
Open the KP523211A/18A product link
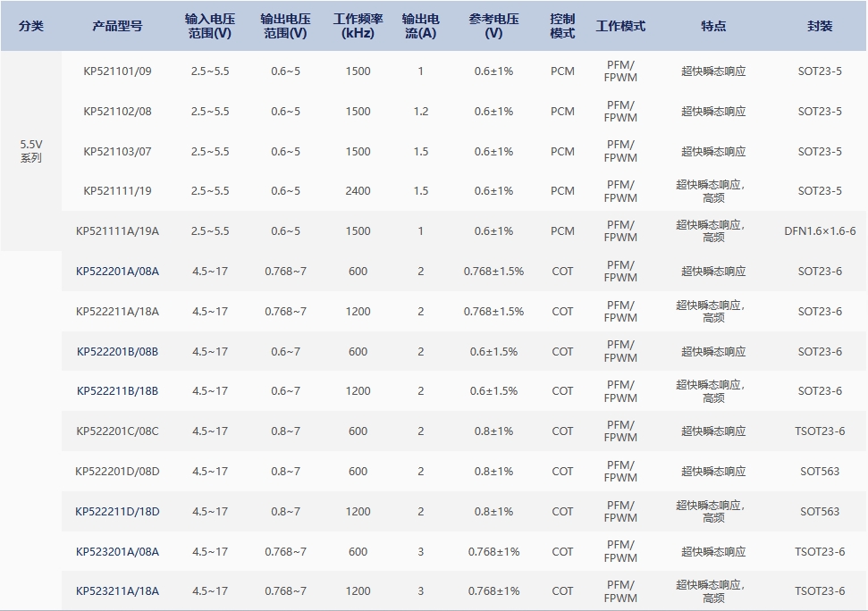pyautogui.click(x=117, y=591)
